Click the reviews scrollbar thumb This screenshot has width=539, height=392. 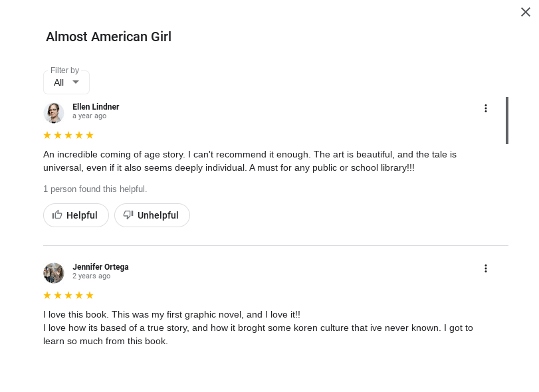(507, 120)
